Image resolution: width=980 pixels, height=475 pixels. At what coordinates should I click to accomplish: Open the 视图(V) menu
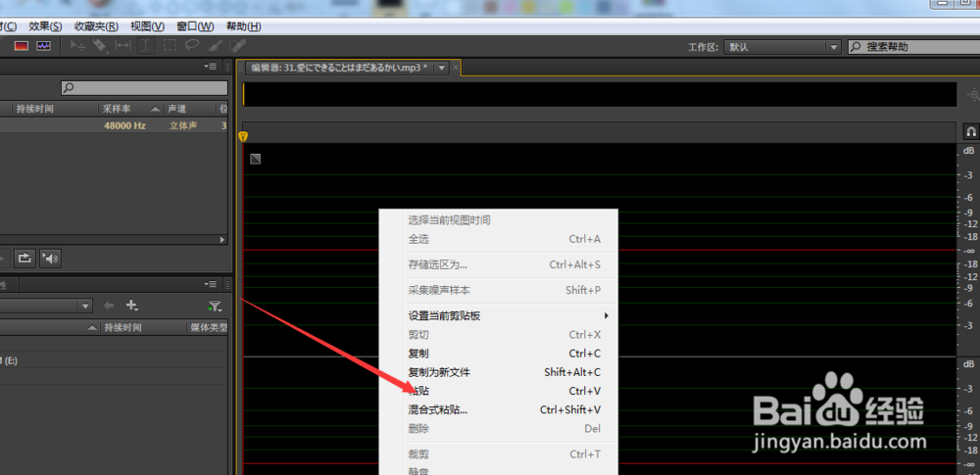point(147,26)
